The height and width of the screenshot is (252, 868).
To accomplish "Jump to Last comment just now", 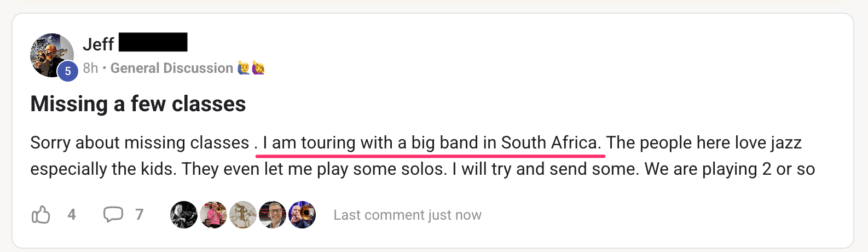I will 408,215.
